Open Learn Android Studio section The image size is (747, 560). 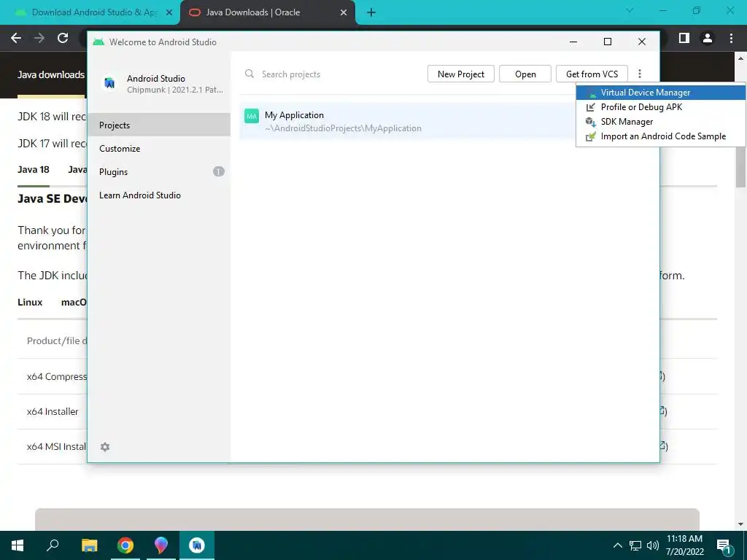(158, 195)
